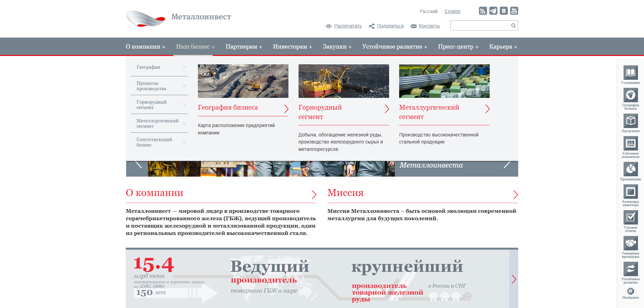Open Ключевые показатели from the sidebar
The height and width of the screenshot is (308, 644).
pyautogui.click(x=631, y=143)
